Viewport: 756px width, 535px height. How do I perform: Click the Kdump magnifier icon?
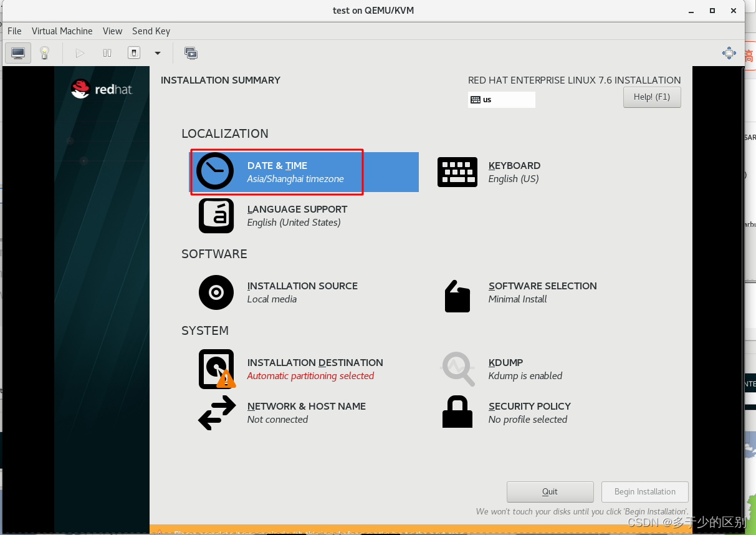458,369
